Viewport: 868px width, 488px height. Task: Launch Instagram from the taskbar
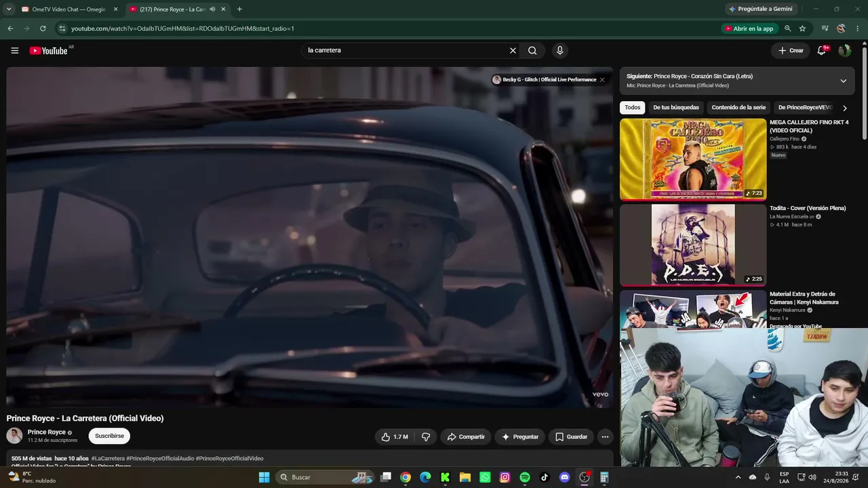[505, 477]
